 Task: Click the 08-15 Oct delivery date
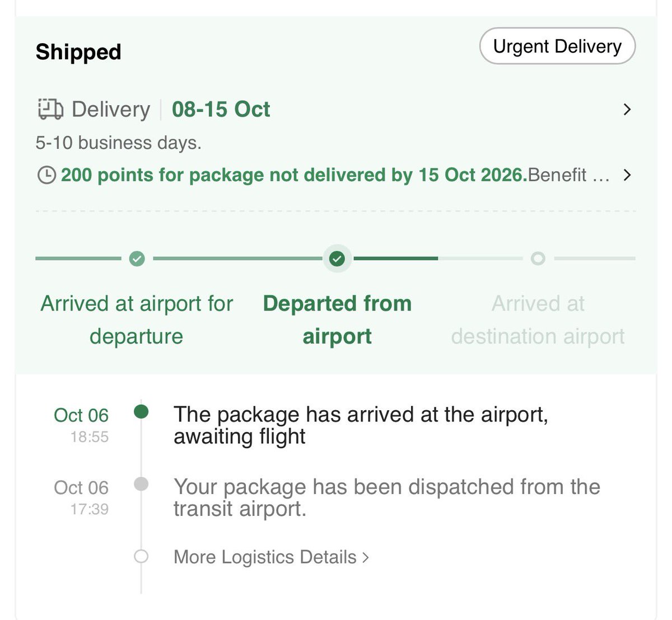tap(221, 109)
